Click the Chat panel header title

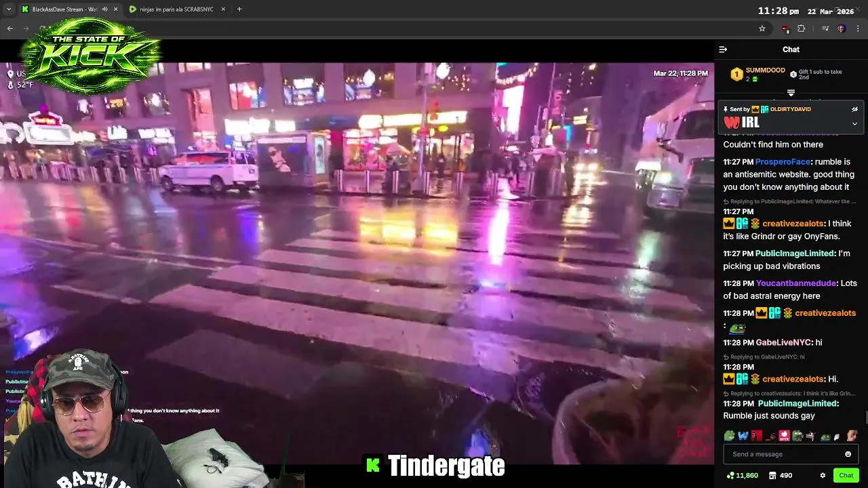click(x=791, y=49)
